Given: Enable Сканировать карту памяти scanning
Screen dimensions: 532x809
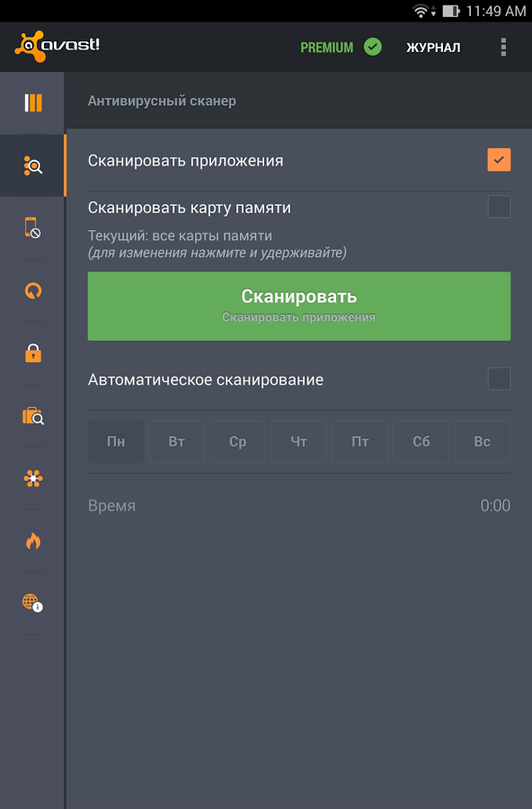Looking at the screenshot, I should (499, 207).
